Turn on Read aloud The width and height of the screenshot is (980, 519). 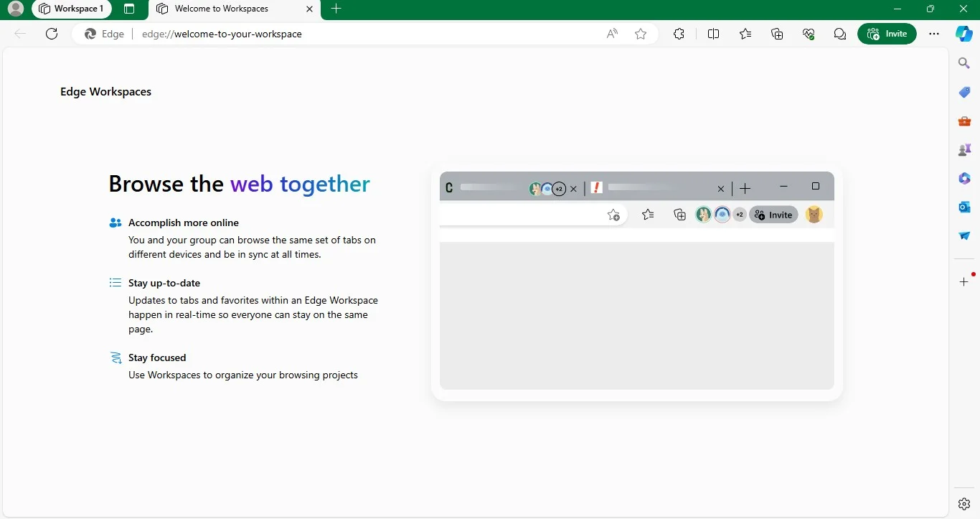click(x=612, y=34)
